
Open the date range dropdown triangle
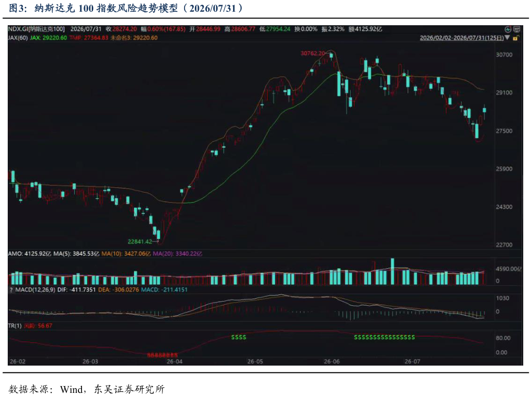pyautogui.click(x=507, y=38)
